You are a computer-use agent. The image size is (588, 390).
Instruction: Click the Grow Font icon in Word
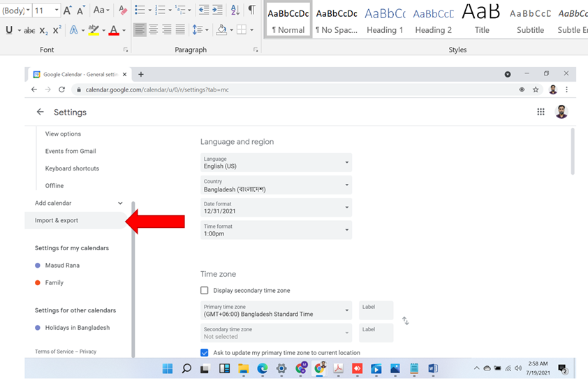pyautogui.click(x=68, y=10)
